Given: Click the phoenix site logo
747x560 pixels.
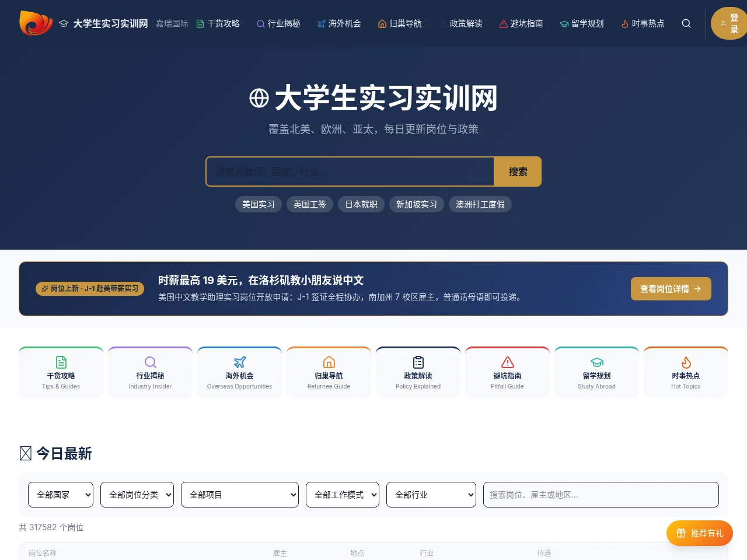Looking at the screenshot, I should coord(36,23).
